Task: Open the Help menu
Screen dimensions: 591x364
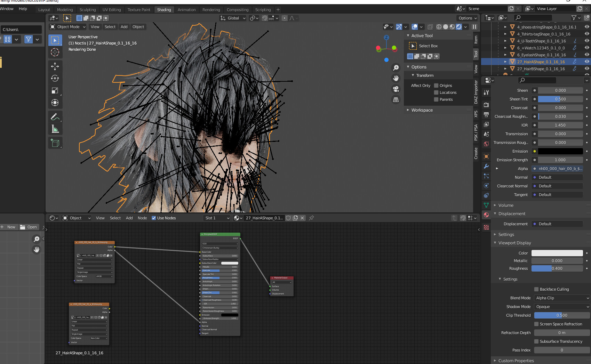Action: (x=23, y=9)
